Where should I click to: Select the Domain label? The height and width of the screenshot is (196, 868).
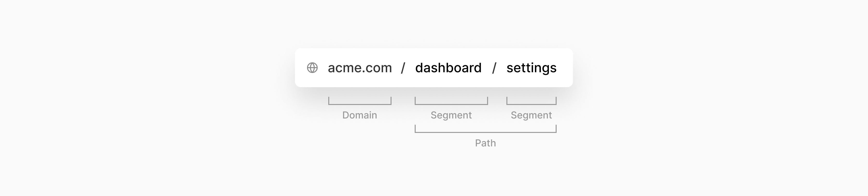(x=359, y=115)
